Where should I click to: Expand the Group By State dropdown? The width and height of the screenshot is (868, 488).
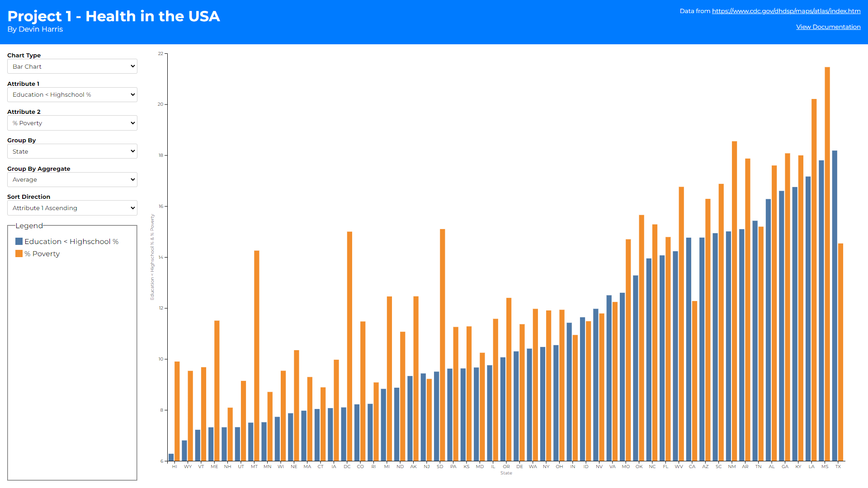72,151
